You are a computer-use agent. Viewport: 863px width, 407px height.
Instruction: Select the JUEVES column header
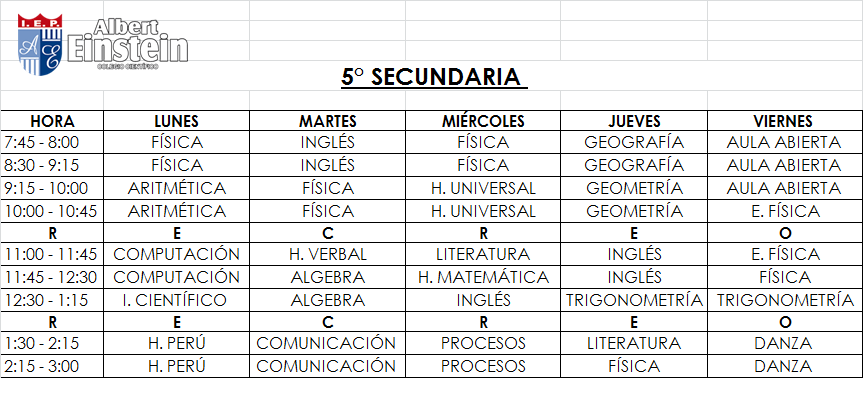(x=634, y=120)
